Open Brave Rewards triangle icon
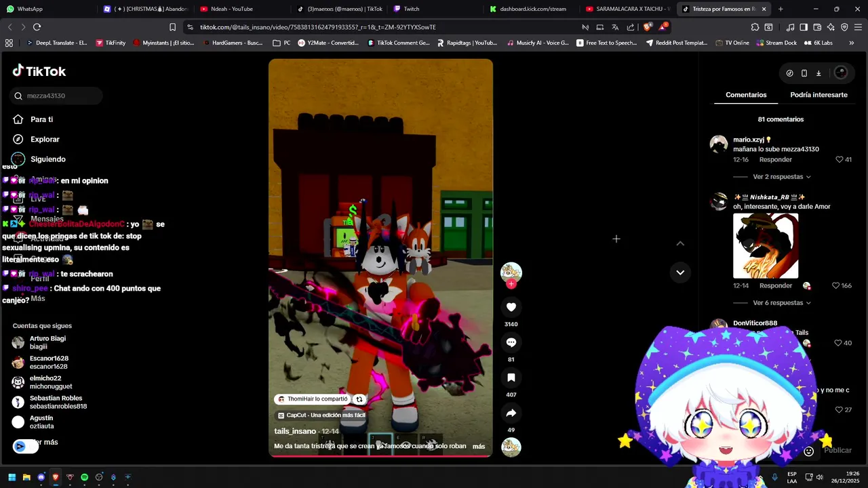 point(663,27)
